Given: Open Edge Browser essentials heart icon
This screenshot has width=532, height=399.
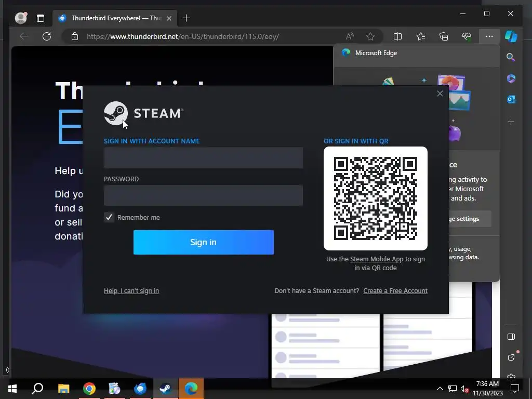Looking at the screenshot, I should click(x=467, y=36).
